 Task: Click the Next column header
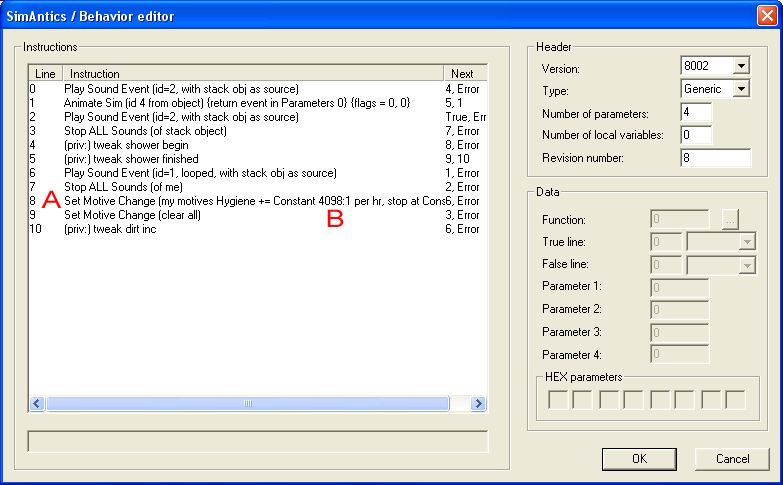point(465,73)
